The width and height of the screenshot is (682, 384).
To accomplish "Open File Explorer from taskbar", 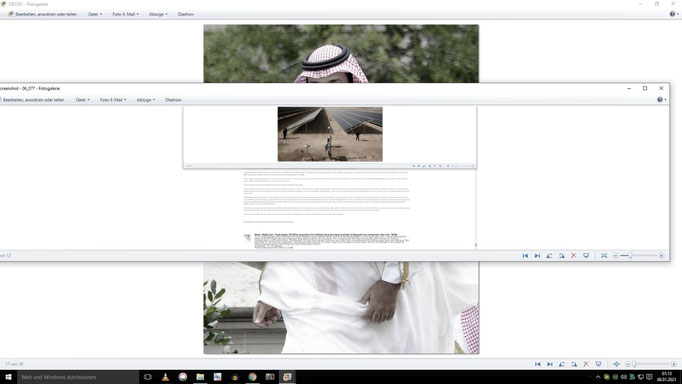I will tap(200, 377).
